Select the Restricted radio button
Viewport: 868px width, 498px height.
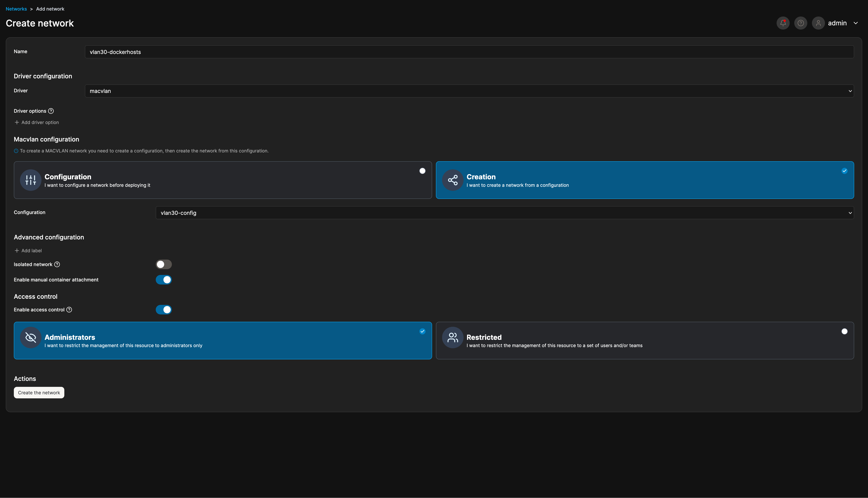click(844, 331)
